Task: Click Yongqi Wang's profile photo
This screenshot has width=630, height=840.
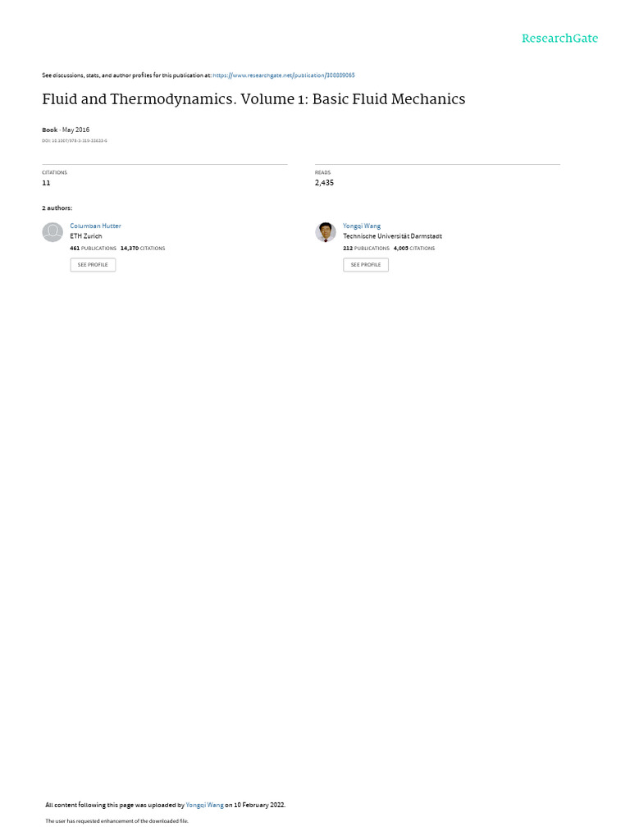Action: pos(325,232)
